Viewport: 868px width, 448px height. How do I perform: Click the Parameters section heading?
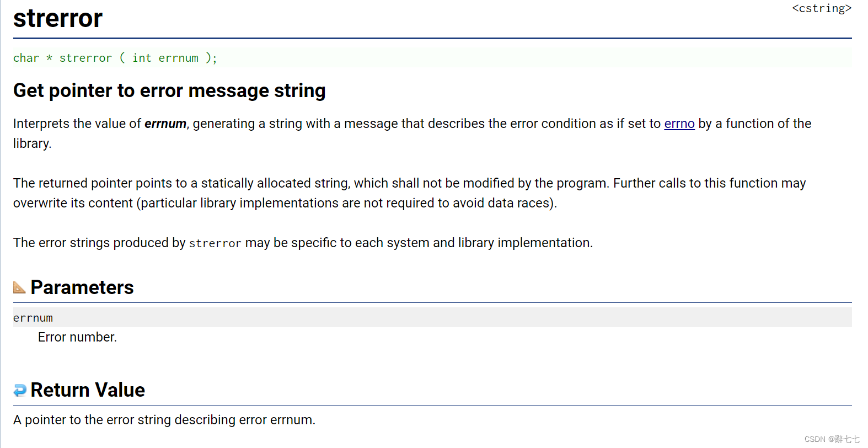(x=82, y=287)
